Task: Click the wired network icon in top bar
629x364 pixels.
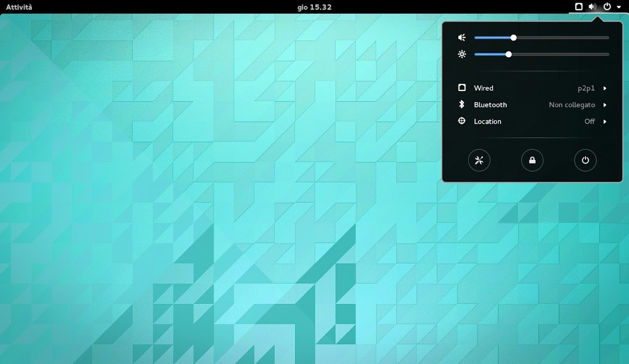Action: [x=579, y=7]
